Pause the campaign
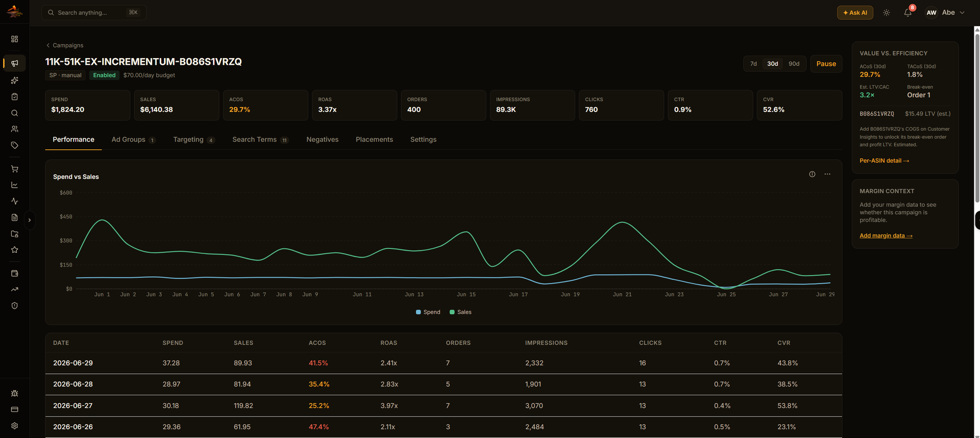The height and width of the screenshot is (438, 980). (x=826, y=64)
